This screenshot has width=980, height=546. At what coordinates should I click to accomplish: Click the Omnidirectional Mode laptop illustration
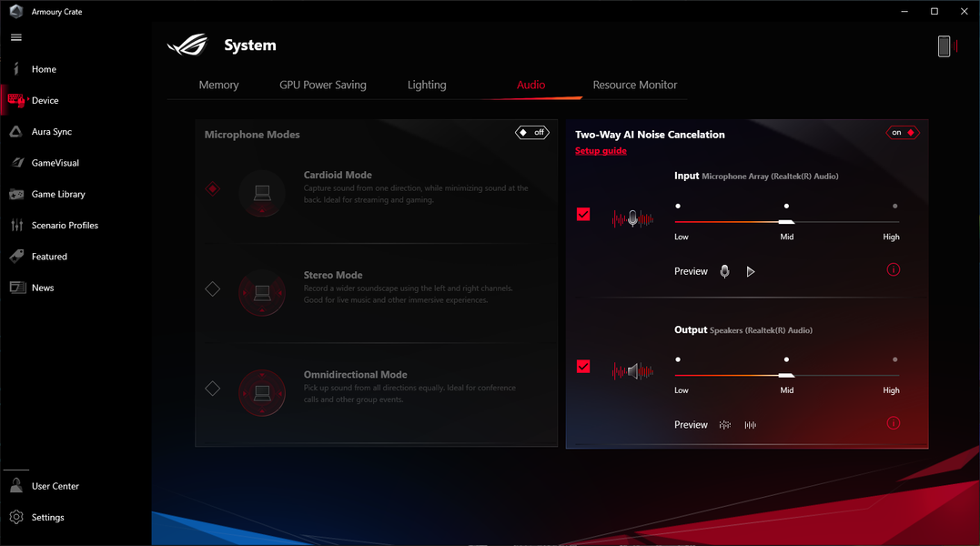click(x=262, y=393)
